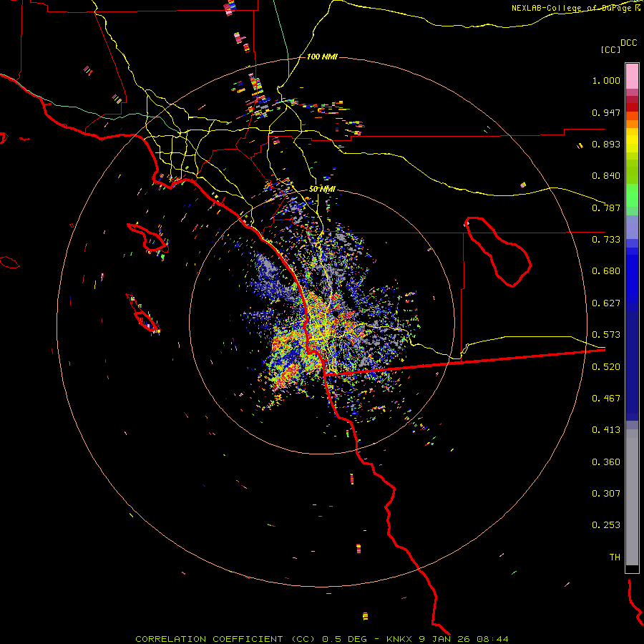Click the 0.573 legend value
The image size is (644, 644).
[606, 335]
